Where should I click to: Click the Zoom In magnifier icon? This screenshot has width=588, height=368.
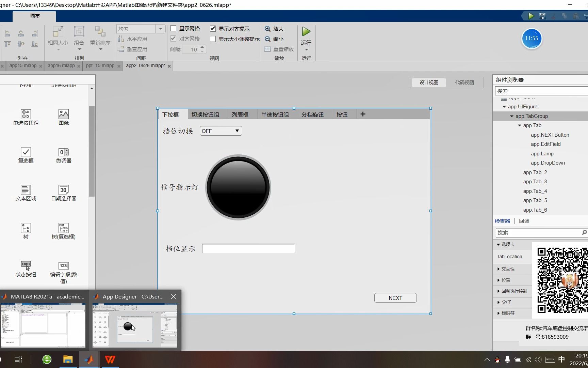pyautogui.click(x=268, y=29)
